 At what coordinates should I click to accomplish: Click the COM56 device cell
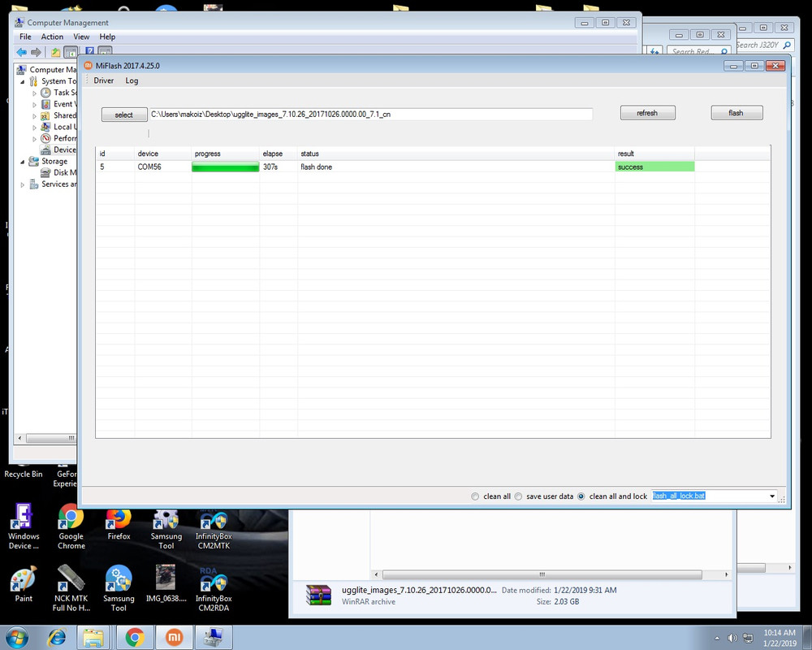[x=149, y=167]
